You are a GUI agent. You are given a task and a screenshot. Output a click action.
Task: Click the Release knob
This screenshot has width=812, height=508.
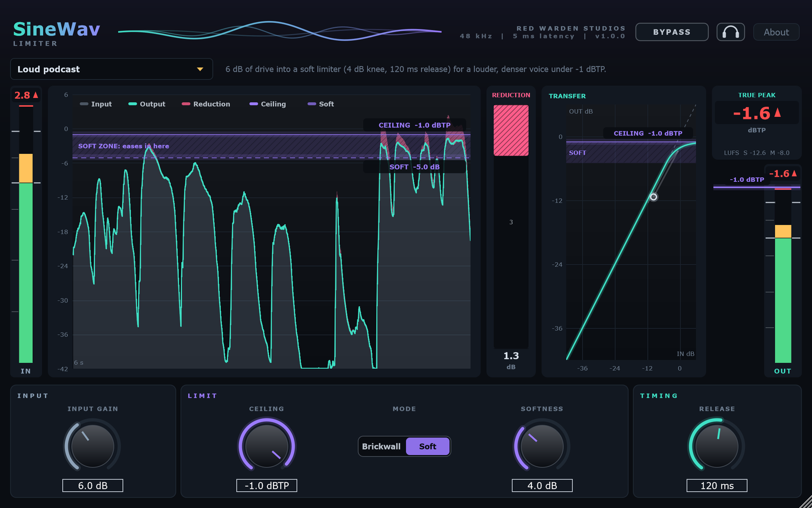(717, 446)
